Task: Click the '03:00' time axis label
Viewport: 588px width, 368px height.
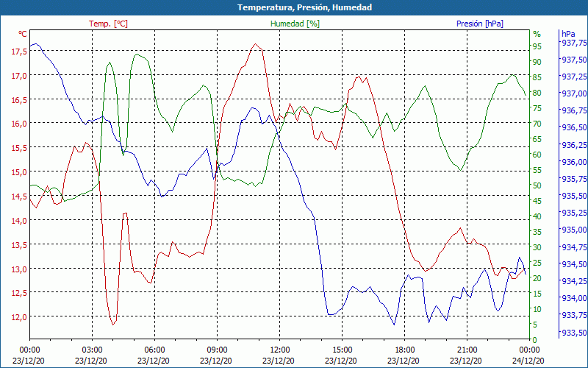Action: [x=93, y=350]
